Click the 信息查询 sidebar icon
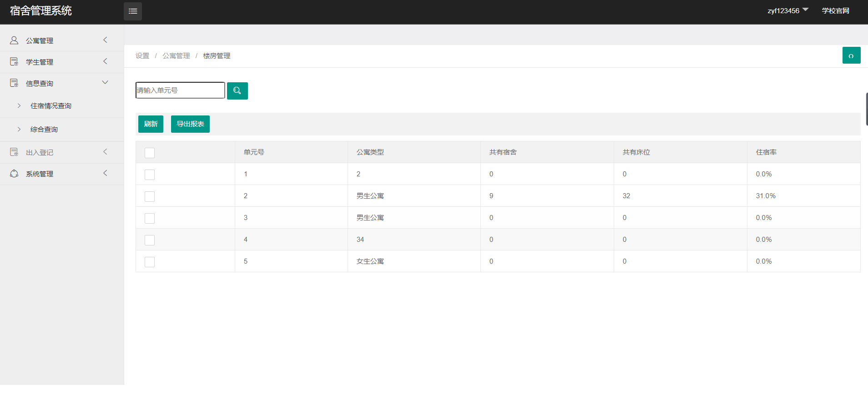 coord(14,83)
